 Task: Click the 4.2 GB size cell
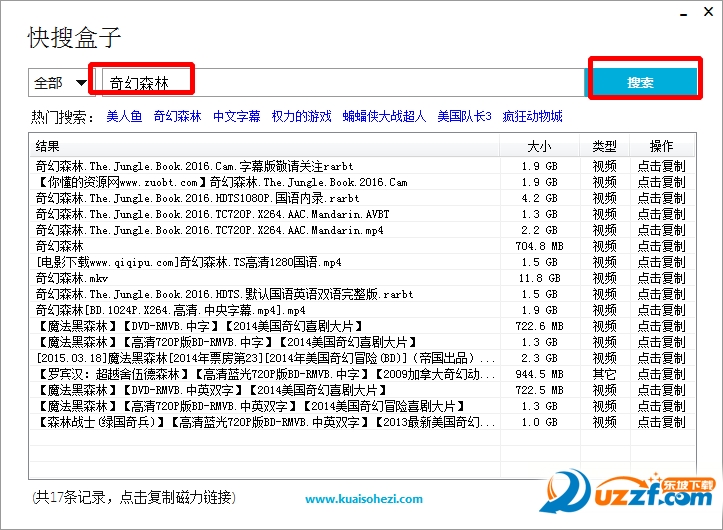pyautogui.click(x=539, y=198)
